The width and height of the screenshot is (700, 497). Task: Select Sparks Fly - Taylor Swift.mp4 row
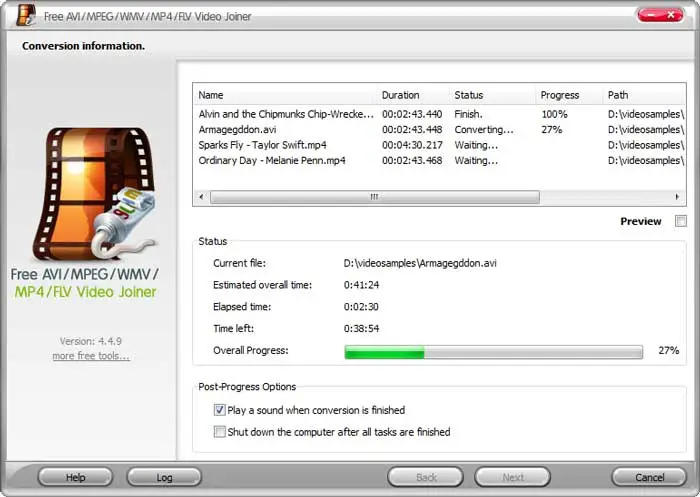tap(440, 145)
